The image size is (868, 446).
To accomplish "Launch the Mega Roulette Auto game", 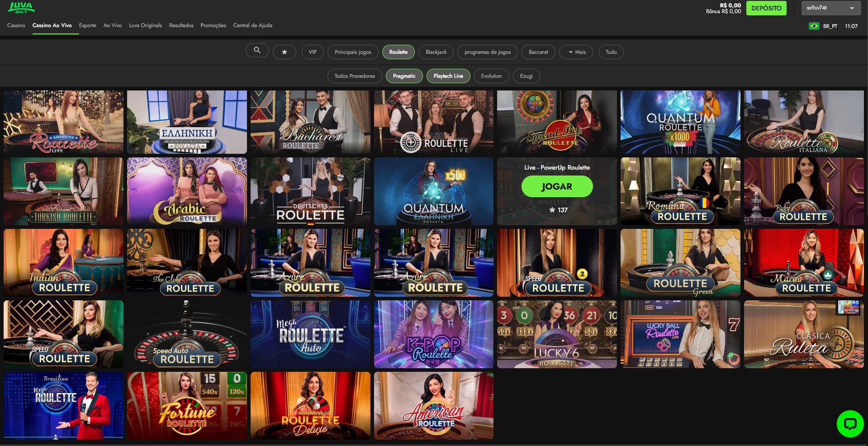I will (310, 334).
